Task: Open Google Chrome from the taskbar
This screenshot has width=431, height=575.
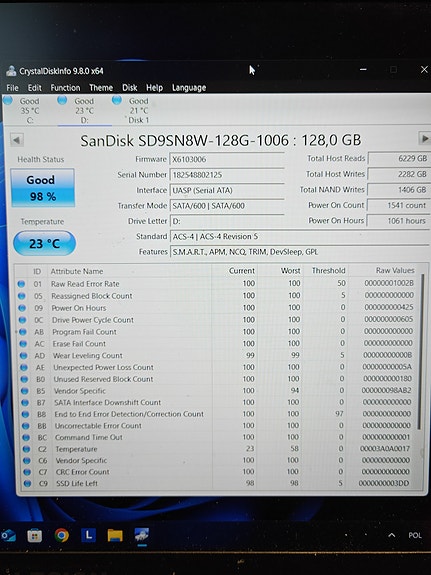Action: coord(62,536)
